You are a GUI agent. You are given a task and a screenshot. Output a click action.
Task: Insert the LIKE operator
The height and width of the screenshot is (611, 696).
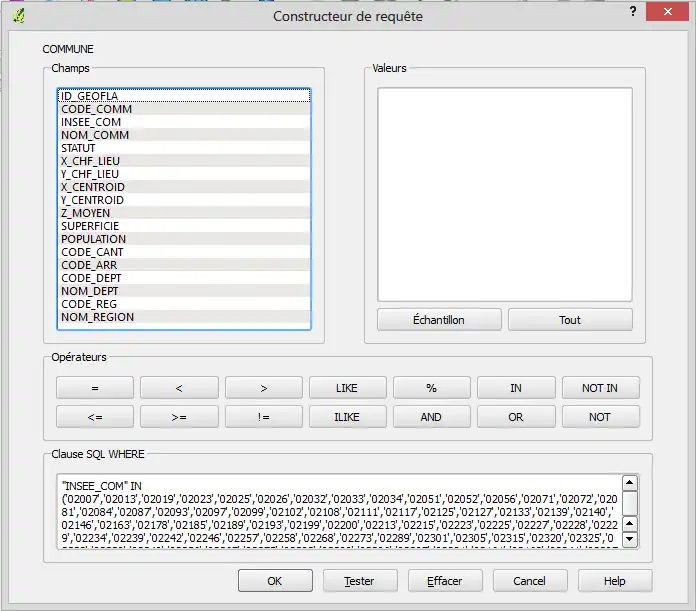pos(347,388)
